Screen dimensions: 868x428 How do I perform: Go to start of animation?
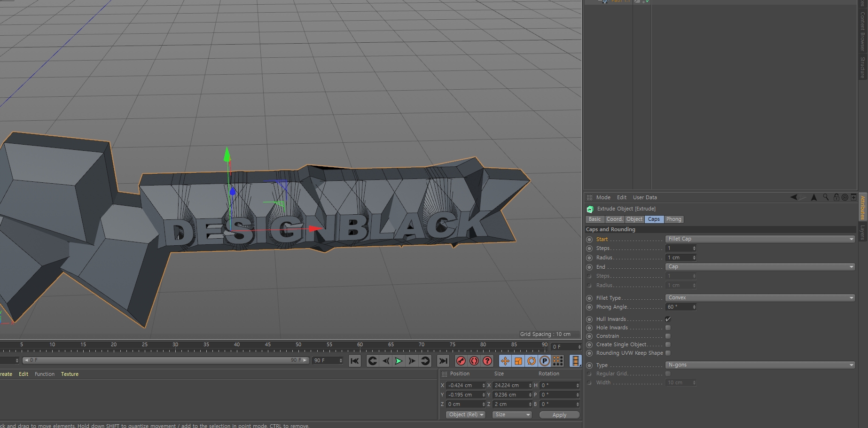tap(355, 361)
